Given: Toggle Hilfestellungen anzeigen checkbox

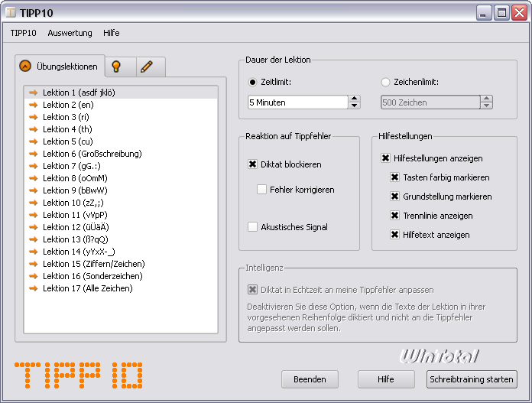Looking at the screenshot, I should tap(385, 158).
